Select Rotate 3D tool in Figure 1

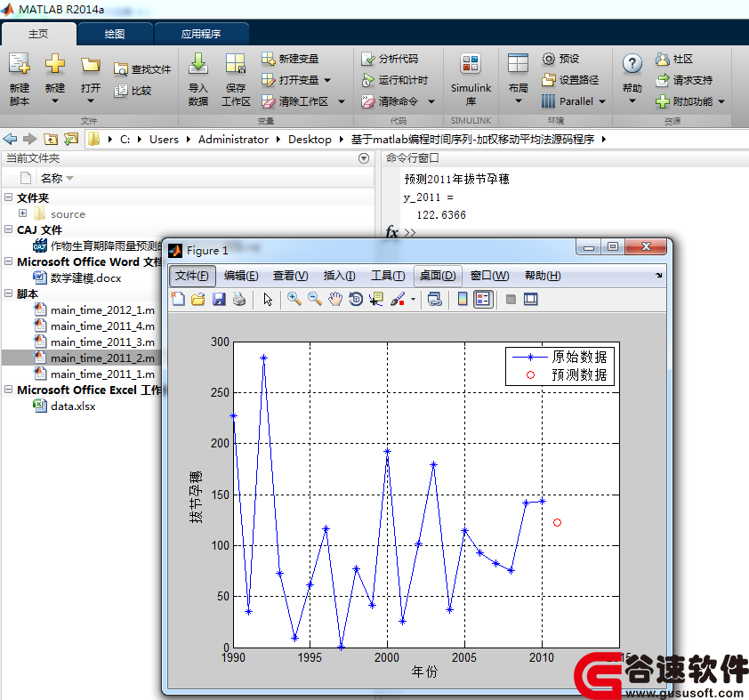pyautogui.click(x=356, y=300)
